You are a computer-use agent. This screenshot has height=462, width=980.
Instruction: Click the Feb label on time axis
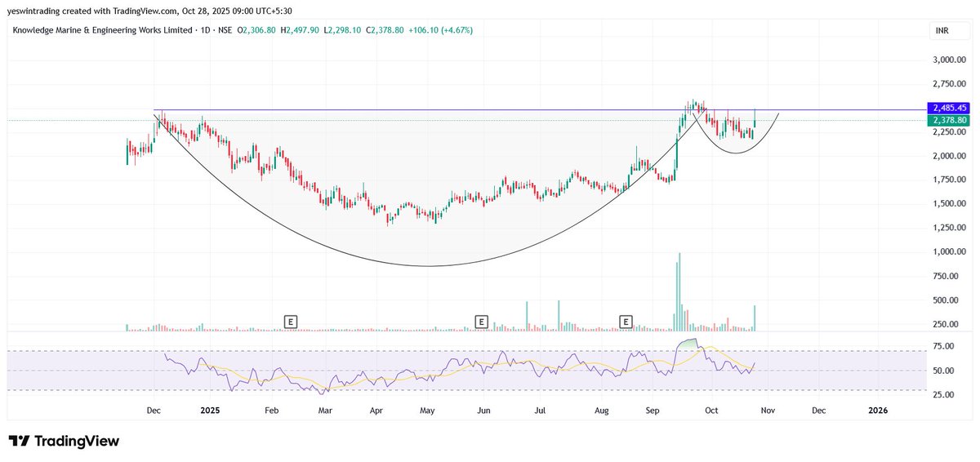[272, 410]
